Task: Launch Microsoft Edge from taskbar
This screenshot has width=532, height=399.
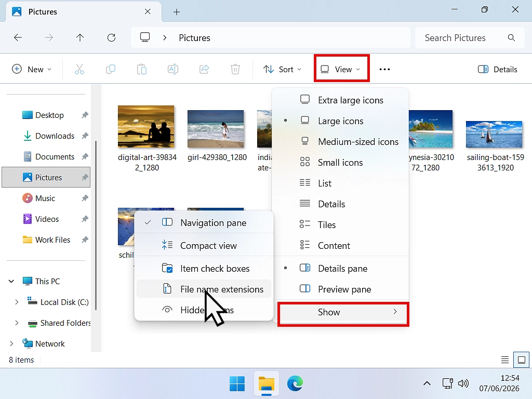Action: (295, 384)
